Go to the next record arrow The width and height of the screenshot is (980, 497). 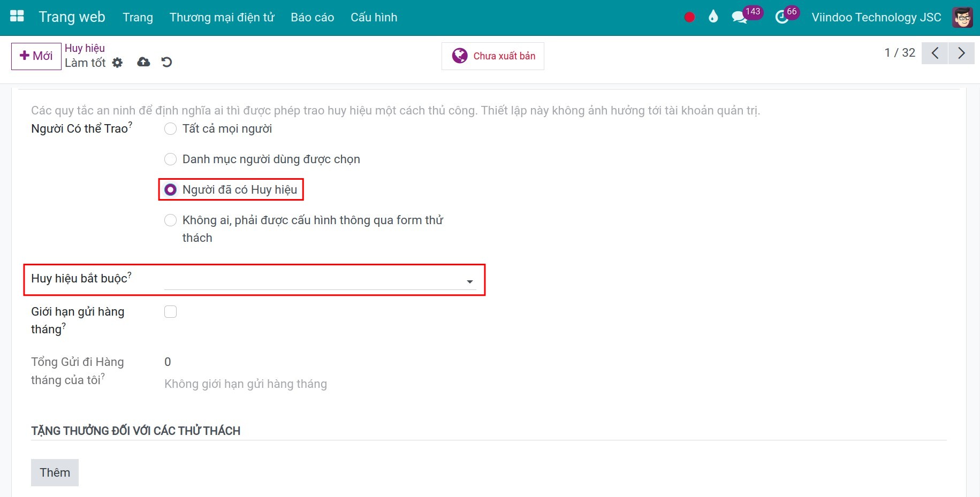click(x=961, y=53)
